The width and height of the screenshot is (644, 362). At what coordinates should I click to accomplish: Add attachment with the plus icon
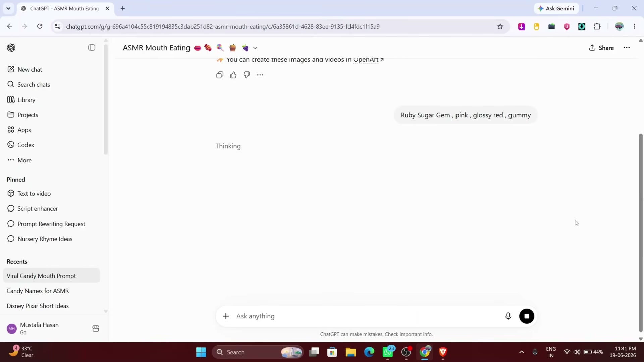[226, 316]
